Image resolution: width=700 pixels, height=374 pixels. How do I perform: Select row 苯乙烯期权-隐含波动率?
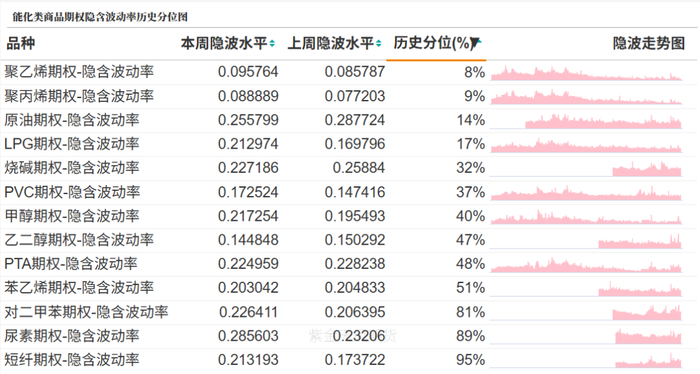(x=349, y=288)
